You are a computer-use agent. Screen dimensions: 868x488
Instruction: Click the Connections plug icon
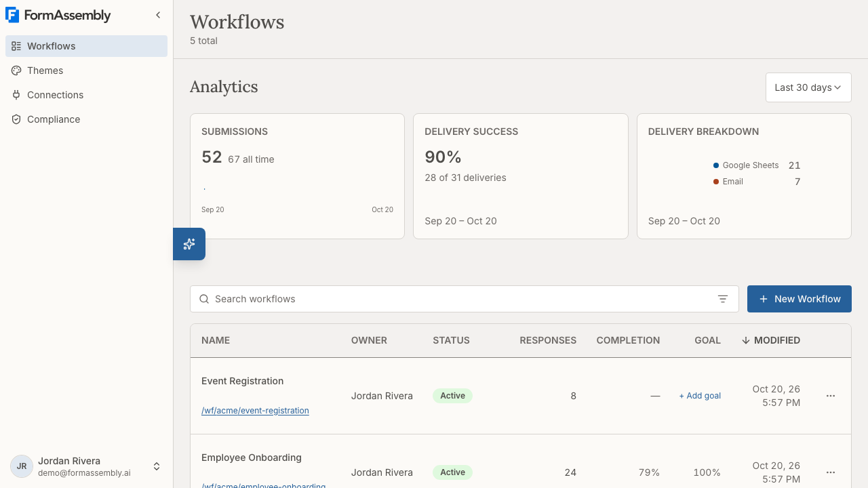[16, 95]
